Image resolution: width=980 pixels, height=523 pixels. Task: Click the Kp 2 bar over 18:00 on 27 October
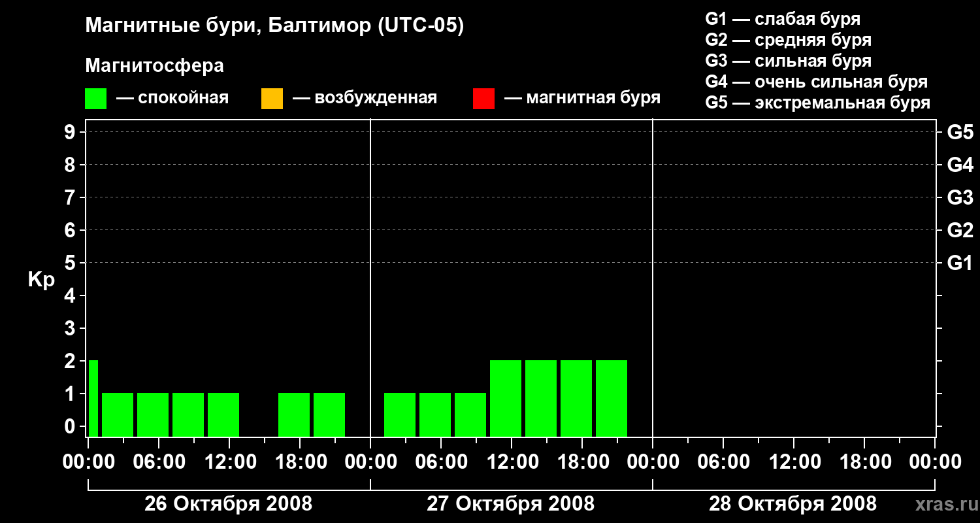(x=576, y=398)
